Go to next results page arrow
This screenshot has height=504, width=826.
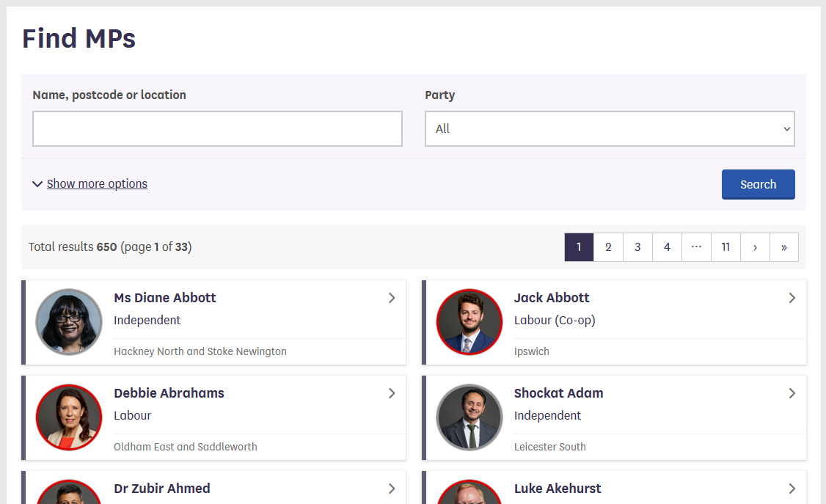tap(755, 247)
